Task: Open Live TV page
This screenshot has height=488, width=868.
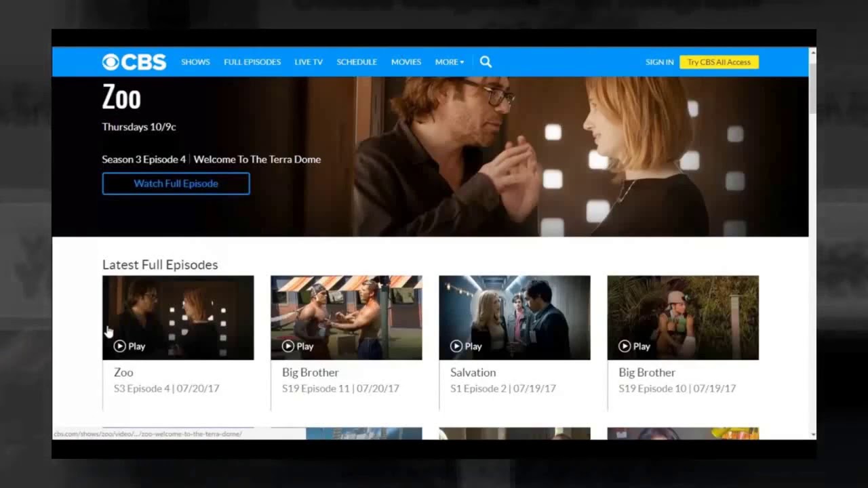Action: coord(309,62)
